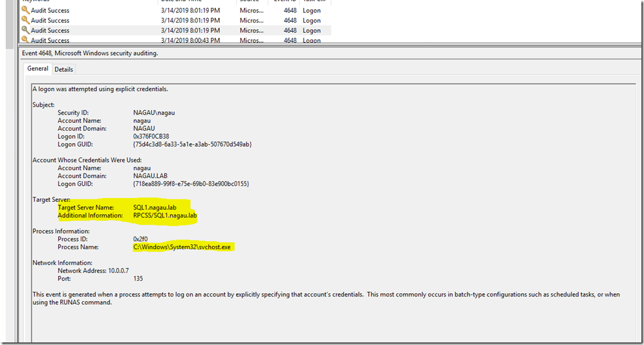Click the key icon of the 8:00:43 PM event

(x=25, y=40)
